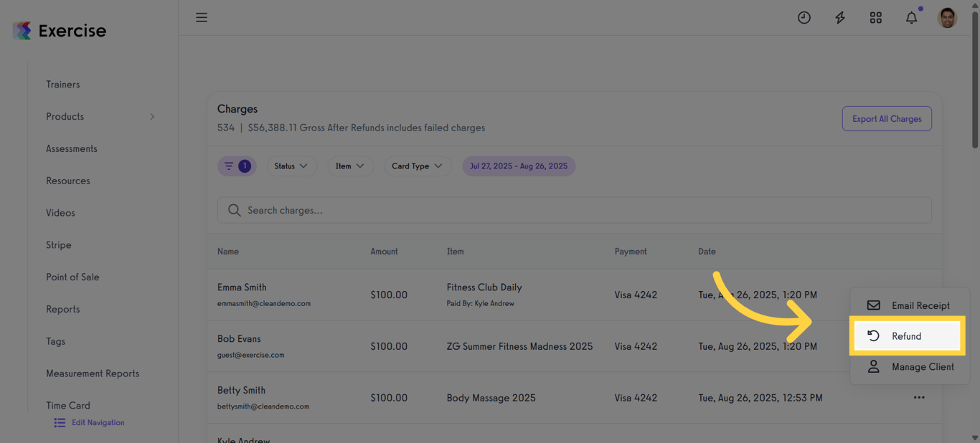Click the Search charges input field
This screenshot has height=443, width=980.
pyautogui.click(x=574, y=210)
